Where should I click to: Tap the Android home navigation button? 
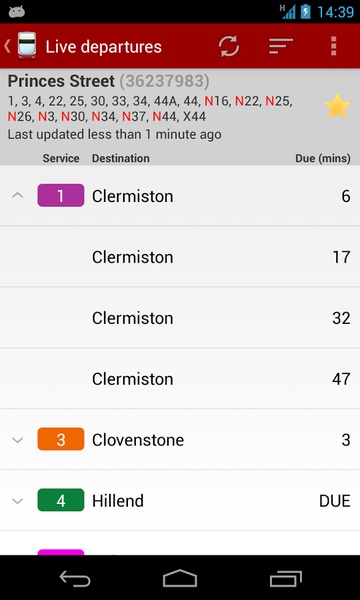point(180,578)
